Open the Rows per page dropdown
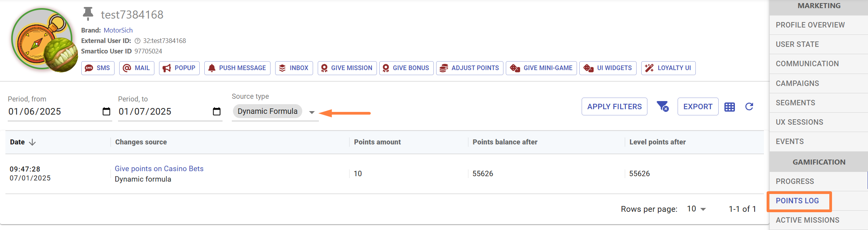 click(697, 209)
